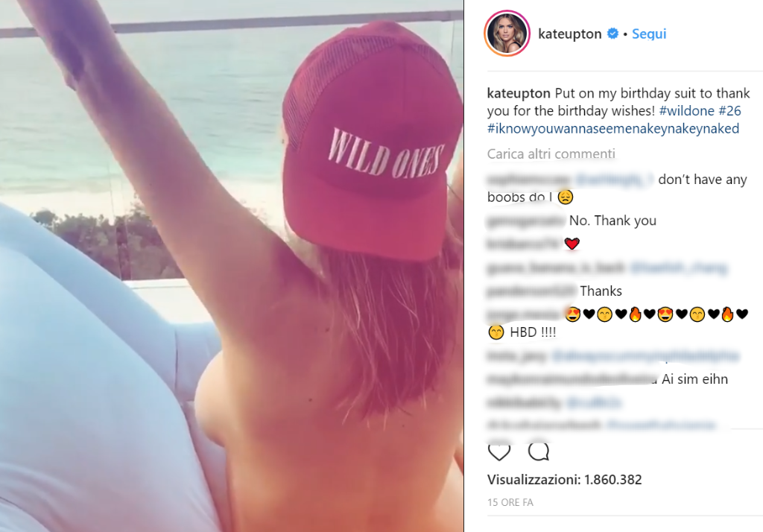Click the heart like icon
Viewport: 763px width, 532px height.
click(498, 452)
